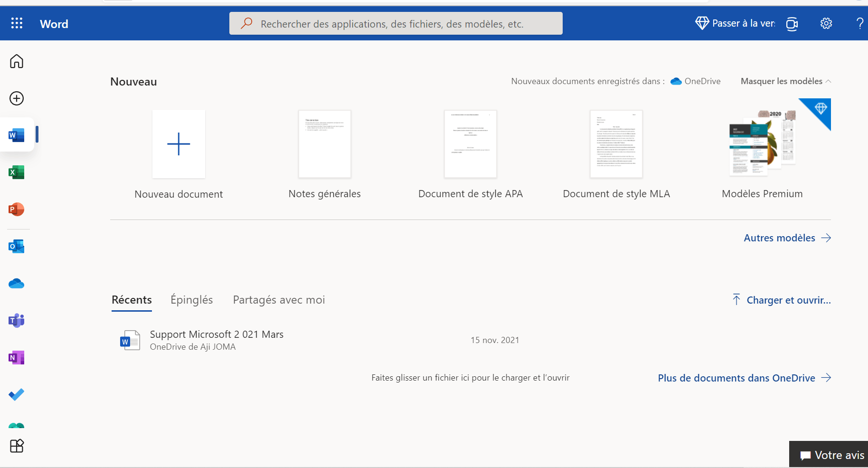The image size is (868, 468).
Task: Click the premium diamond icon in header
Action: click(x=702, y=23)
